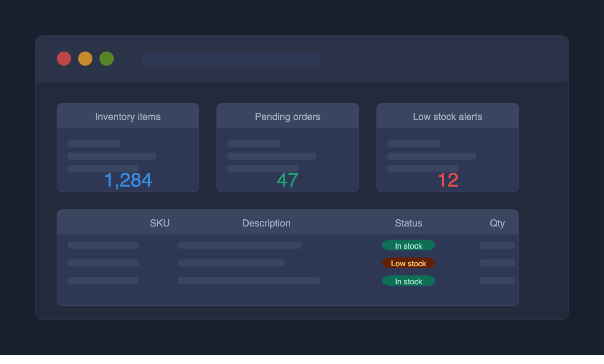
Task: Select the table header row
Action: click(x=288, y=223)
